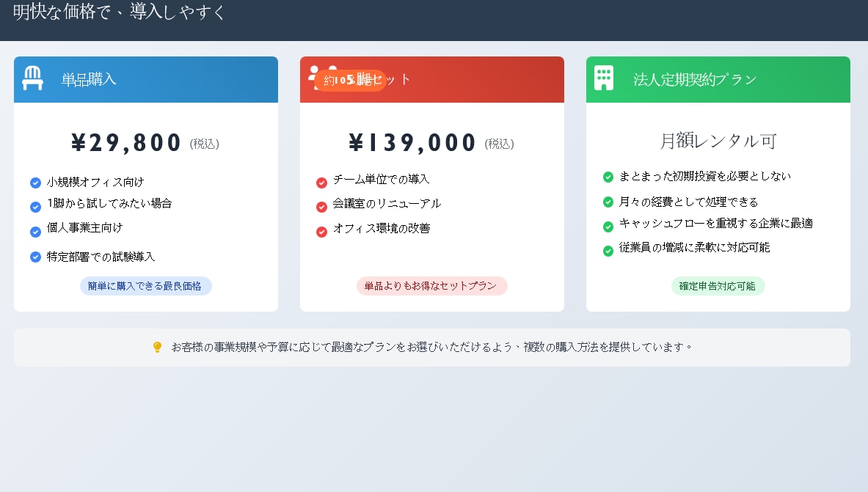Click the ¥139,000 price
This screenshot has height=492, width=868.
pyautogui.click(x=412, y=143)
